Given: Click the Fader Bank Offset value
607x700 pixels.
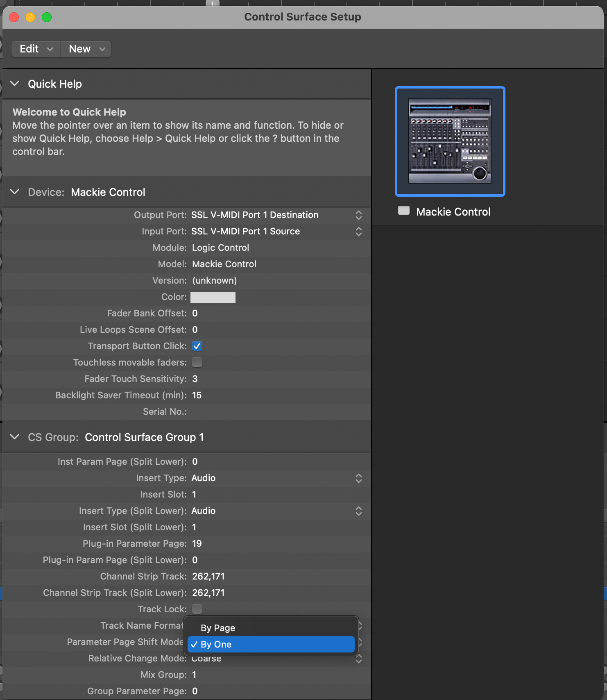Looking at the screenshot, I should coord(195,314).
